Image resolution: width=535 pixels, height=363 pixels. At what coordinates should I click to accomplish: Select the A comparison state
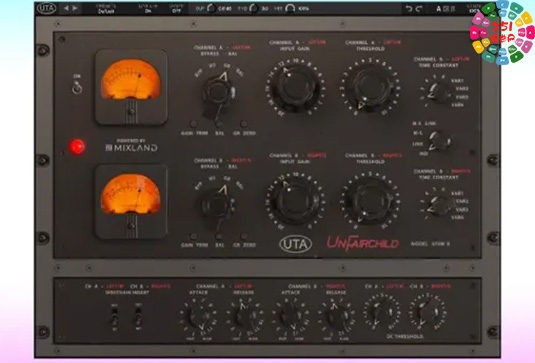click(439, 9)
